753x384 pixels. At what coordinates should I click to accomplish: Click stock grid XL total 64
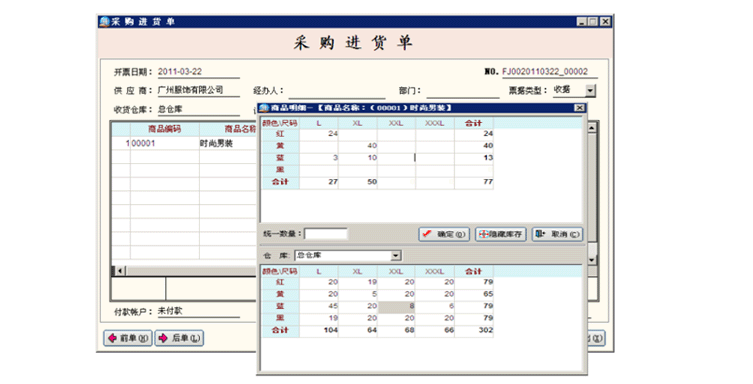358,330
